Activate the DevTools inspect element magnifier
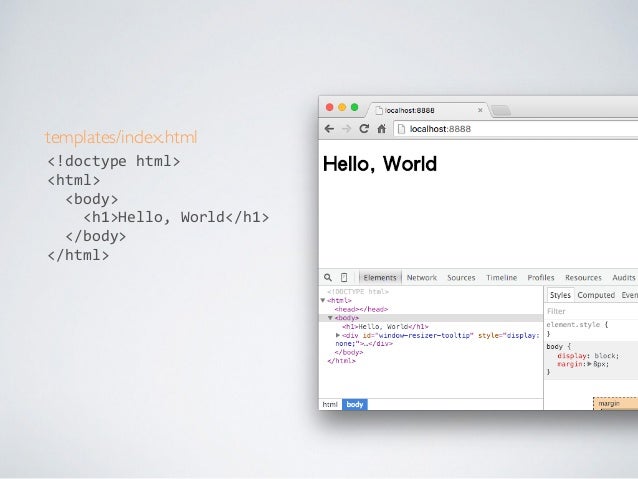 click(x=328, y=278)
